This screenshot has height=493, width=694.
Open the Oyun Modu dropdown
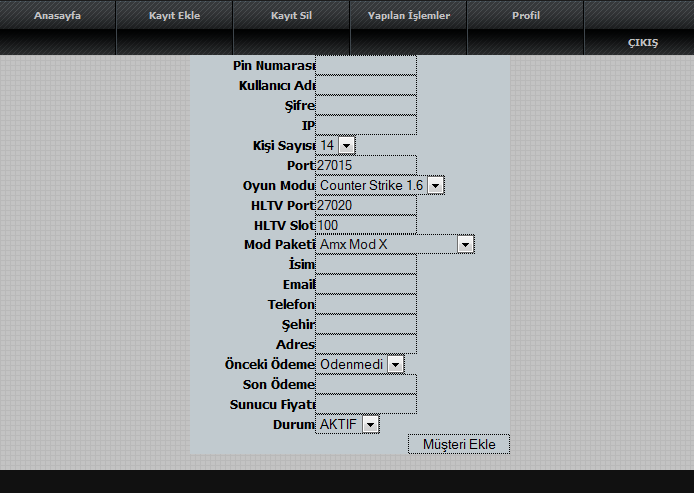379,185
